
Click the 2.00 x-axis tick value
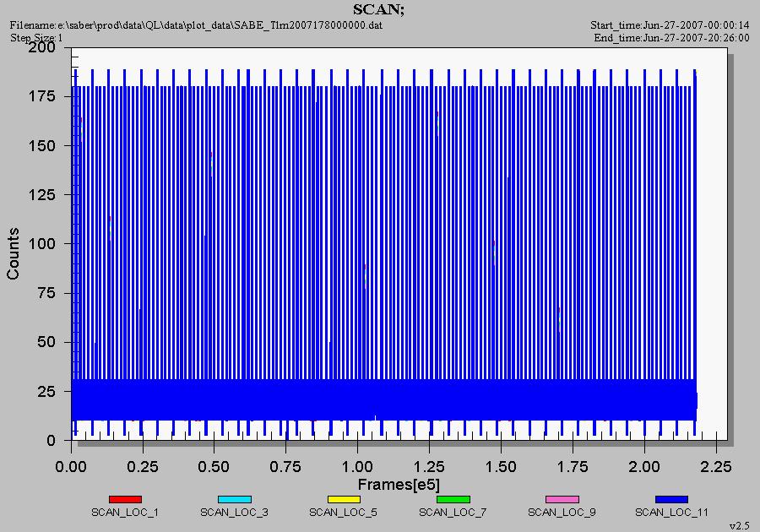click(644, 467)
